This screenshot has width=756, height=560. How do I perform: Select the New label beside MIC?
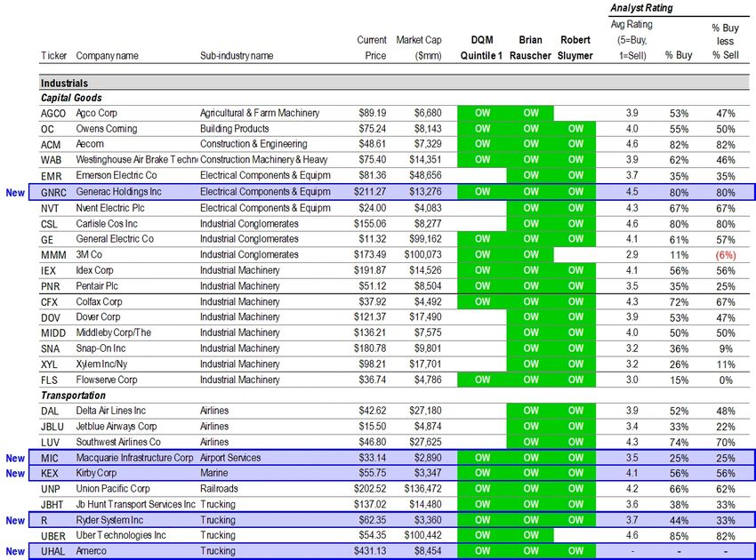click(15, 459)
